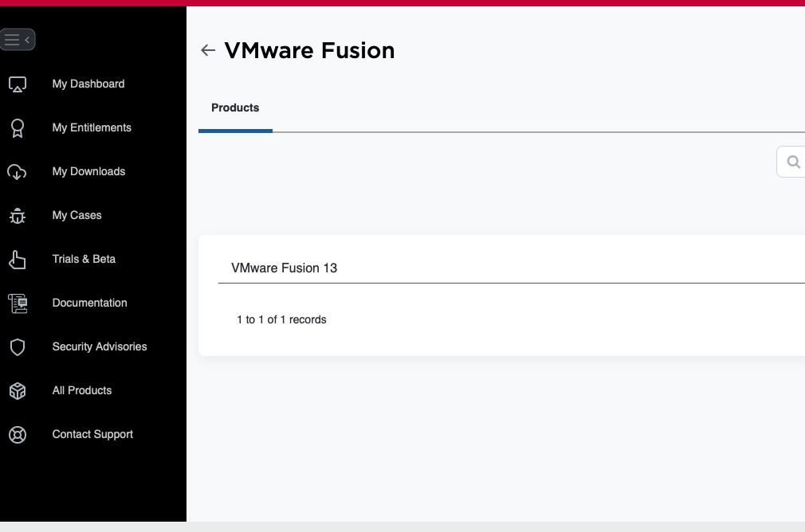Click the search magnifier icon

(x=793, y=162)
